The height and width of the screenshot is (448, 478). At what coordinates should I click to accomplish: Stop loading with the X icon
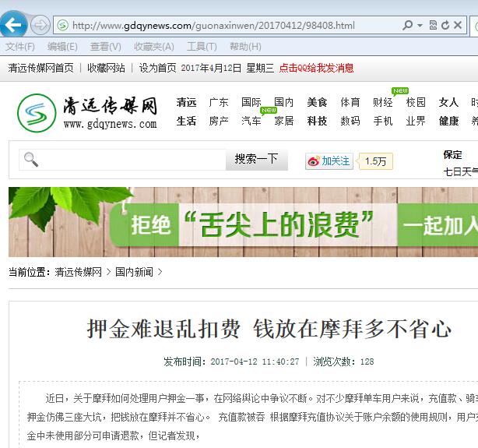tap(458, 25)
